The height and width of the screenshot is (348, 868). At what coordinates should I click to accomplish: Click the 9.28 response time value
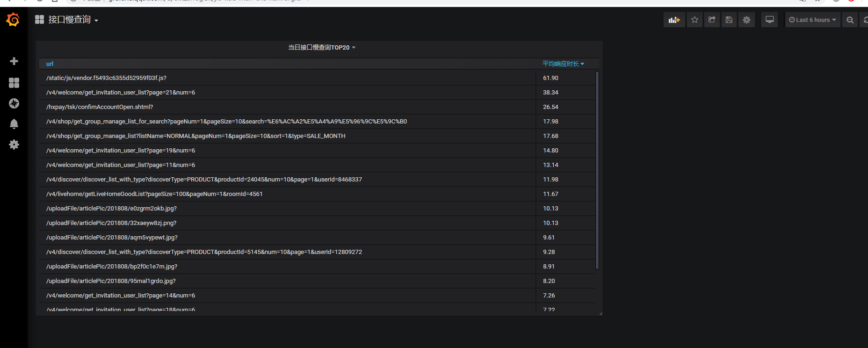[x=549, y=252]
